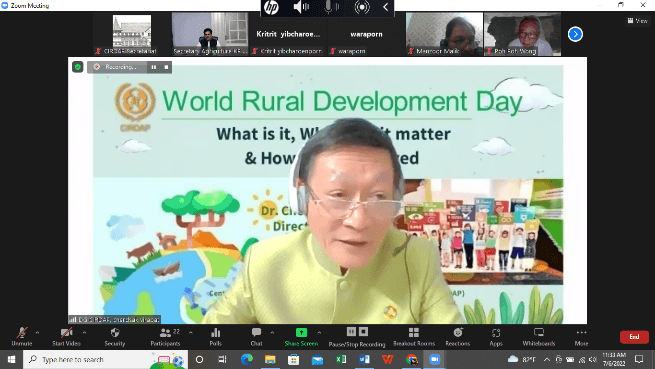This screenshot has height=369, width=655.
Task: Open the system volume icon in the tray
Action: point(593,359)
